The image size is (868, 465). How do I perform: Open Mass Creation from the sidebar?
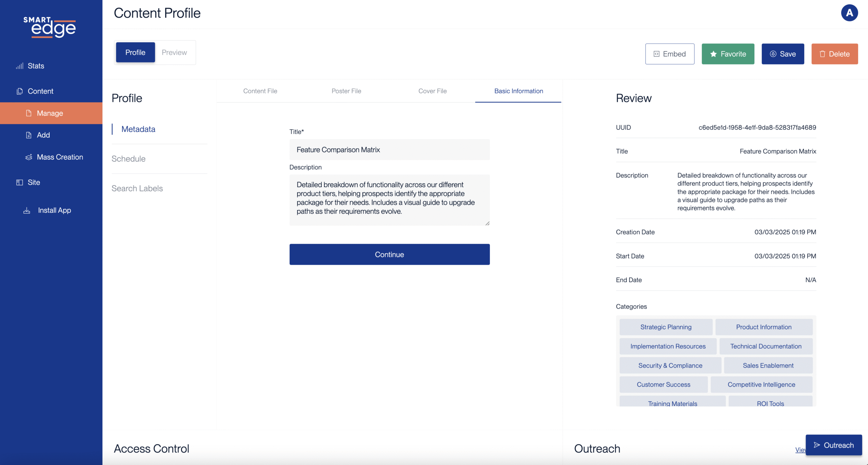54,157
